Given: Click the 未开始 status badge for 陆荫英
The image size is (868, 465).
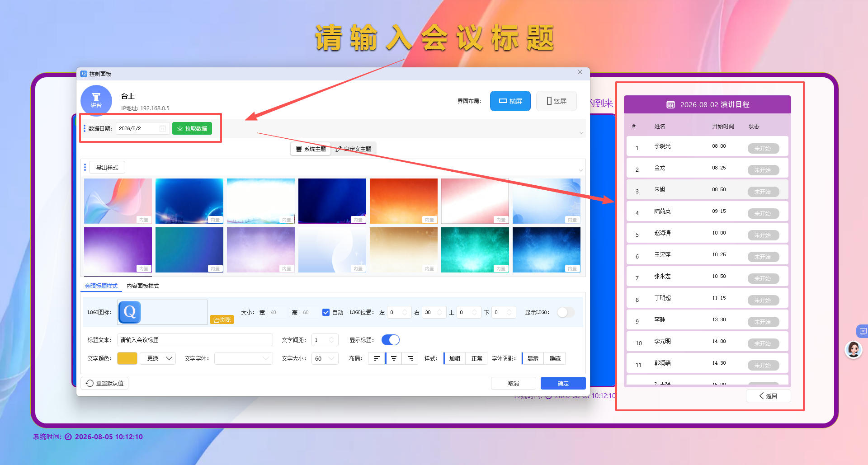Looking at the screenshot, I should coord(763,213).
